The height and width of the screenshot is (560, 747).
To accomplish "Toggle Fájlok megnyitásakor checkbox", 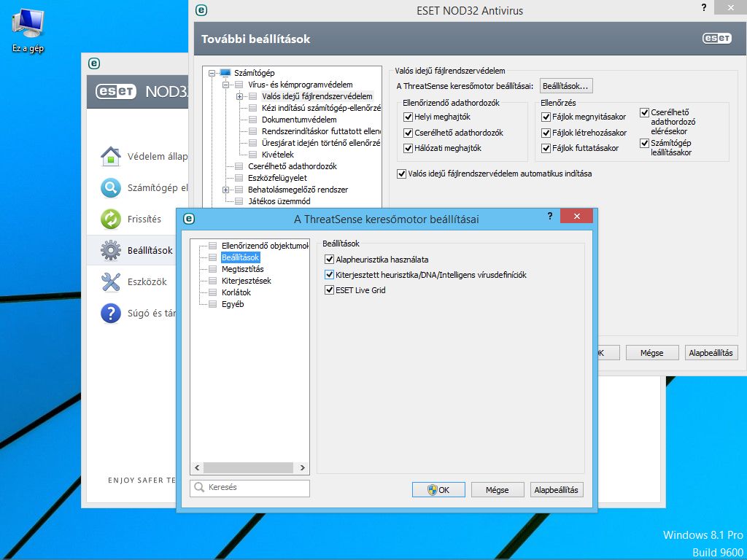I will click(x=546, y=117).
